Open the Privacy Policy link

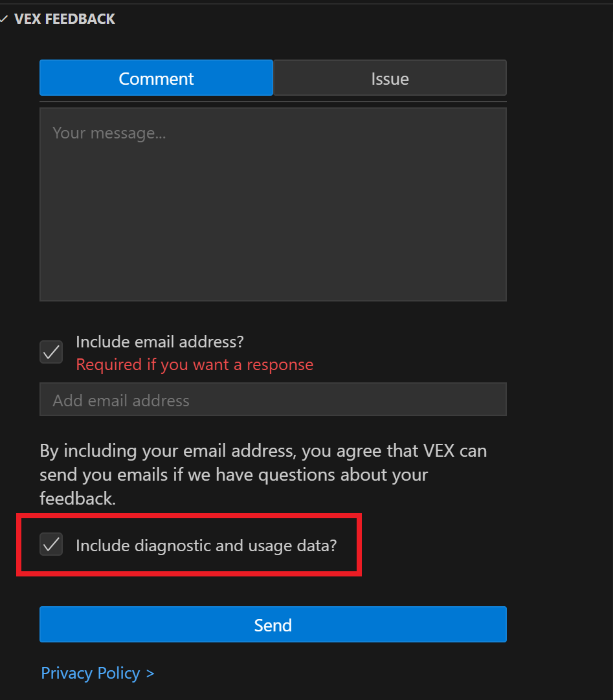tap(91, 673)
